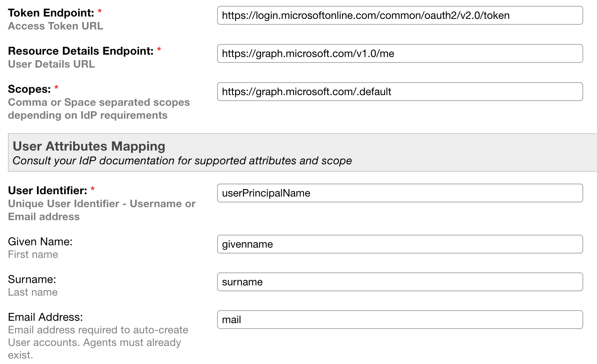597x364 pixels.
Task: Click the Email Address input field
Action: click(399, 320)
